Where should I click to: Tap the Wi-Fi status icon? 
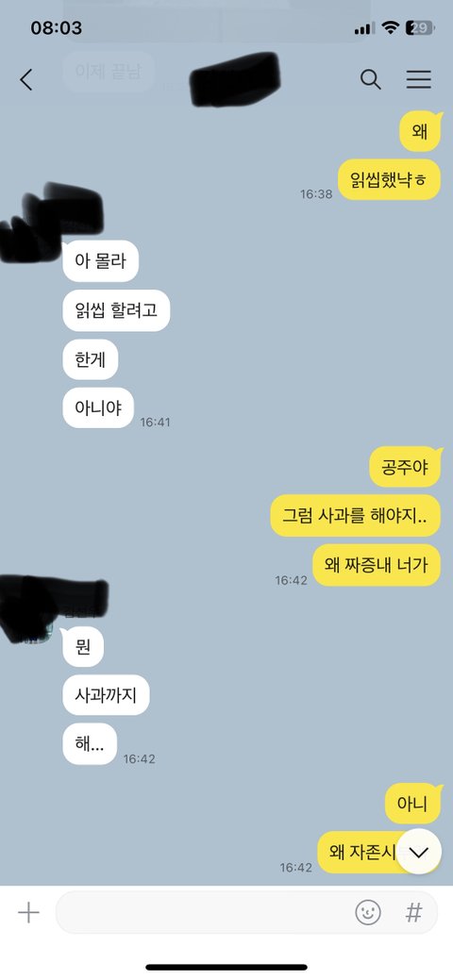[391, 27]
